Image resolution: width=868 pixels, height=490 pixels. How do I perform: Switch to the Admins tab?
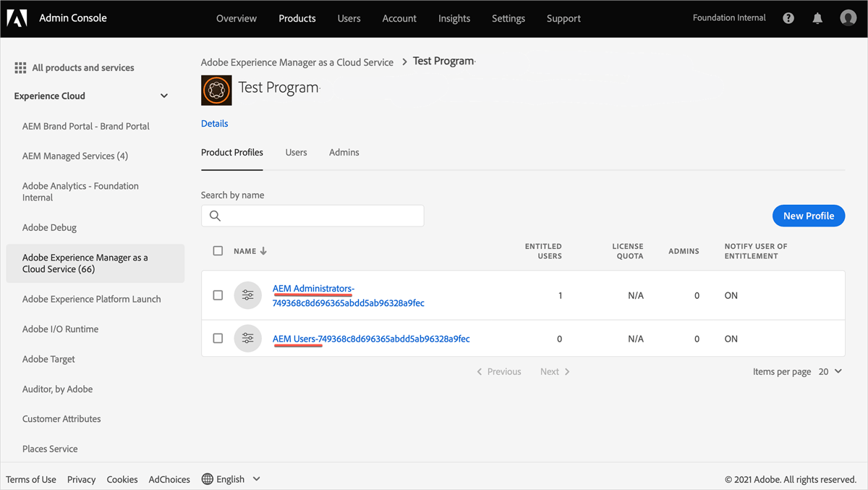[344, 152]
